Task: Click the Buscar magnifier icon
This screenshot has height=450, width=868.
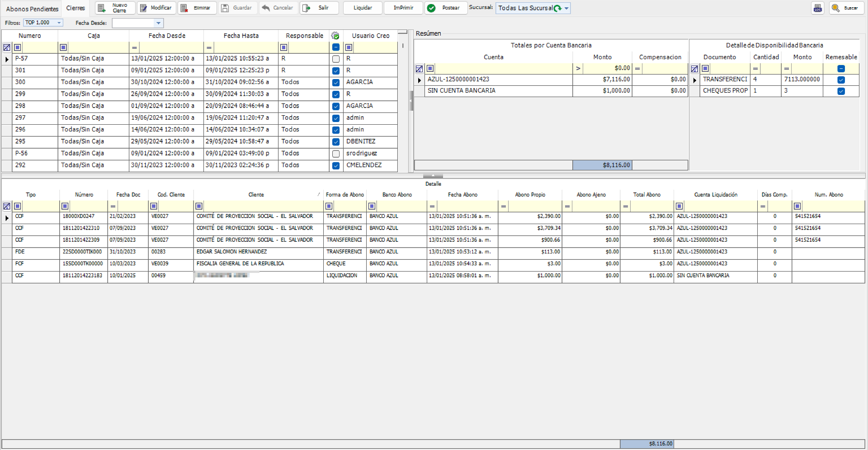Action: coord(835,8)
